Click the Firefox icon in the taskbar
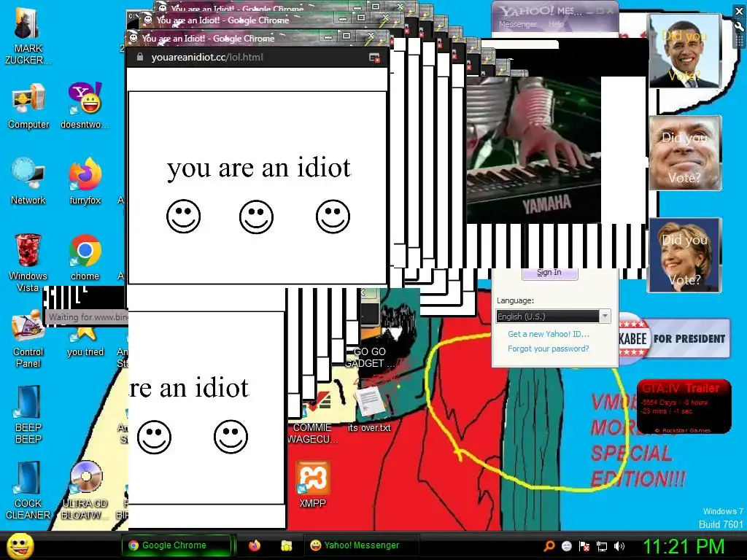747x560 pixels. 255,545
